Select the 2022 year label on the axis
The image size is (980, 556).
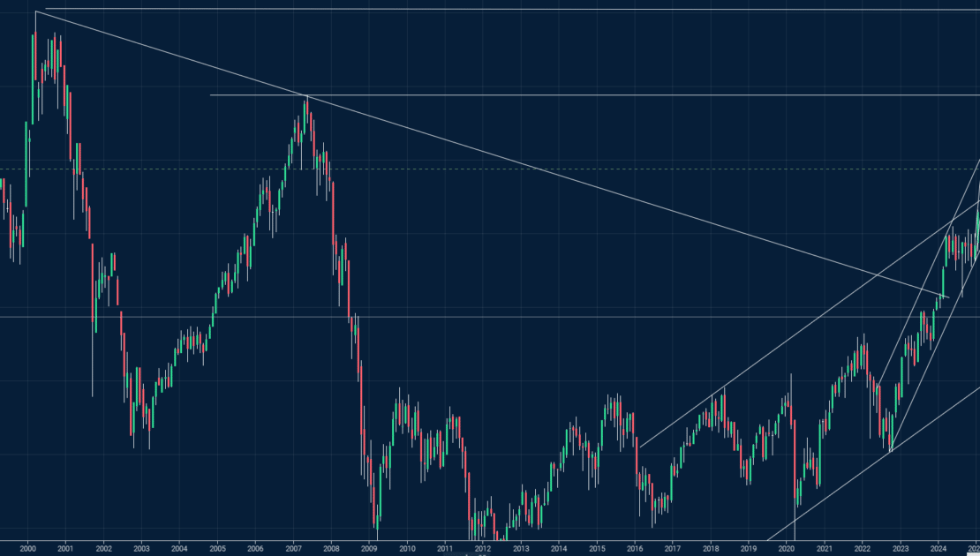click(863, 548)
